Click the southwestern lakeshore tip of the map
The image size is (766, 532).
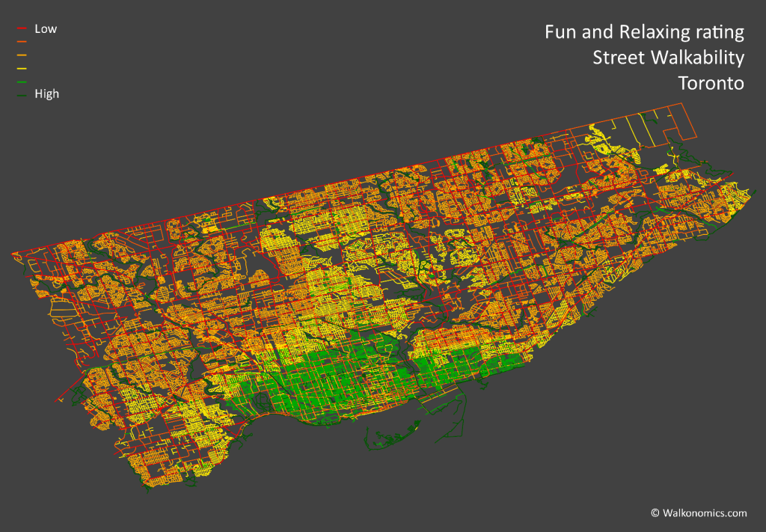tap(147, 490)
